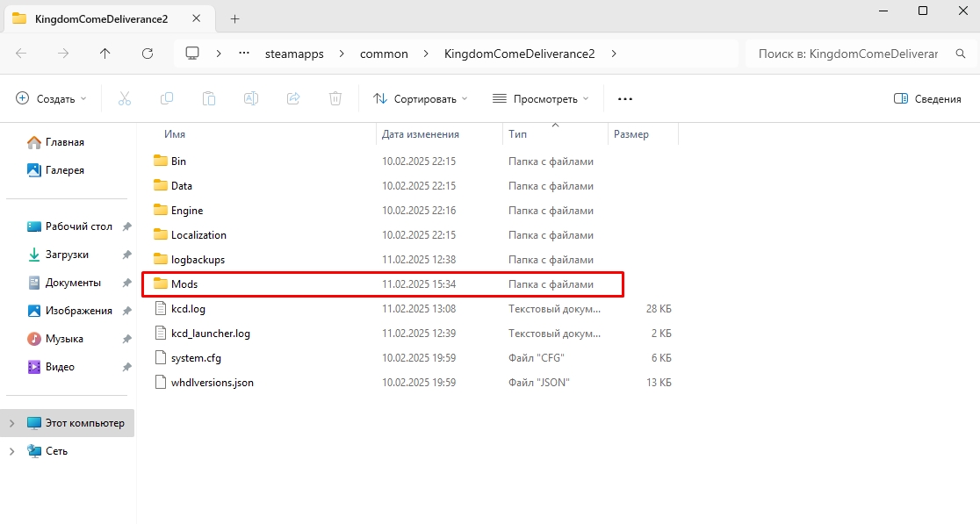This screenshot has width=980, height=524.
Task: Toggle the Сведения details pane
Action: pyautogui.click(x=927, y=98)
